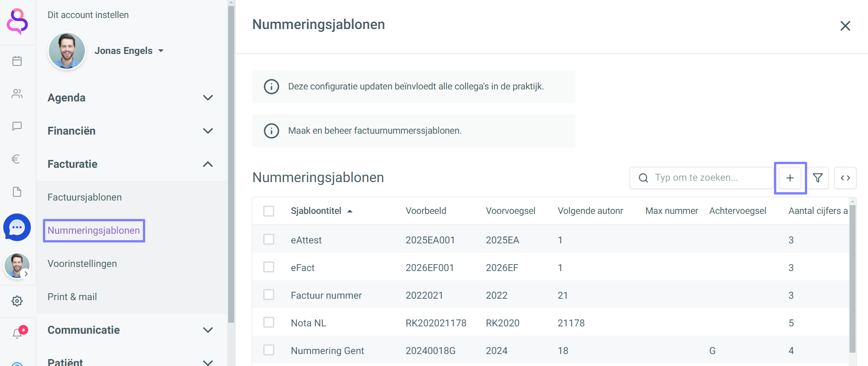Open Voorinstellingen menu item
The width and height of the screenshot is (868, 366).
click(82, 264)
